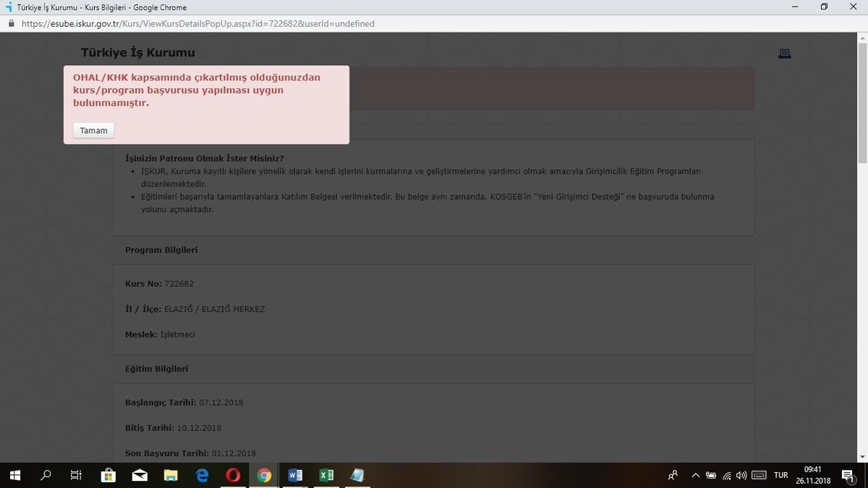Screen dimensions: 868x488
Task: Check battery status icon in tray
Action: click(711, 475)
